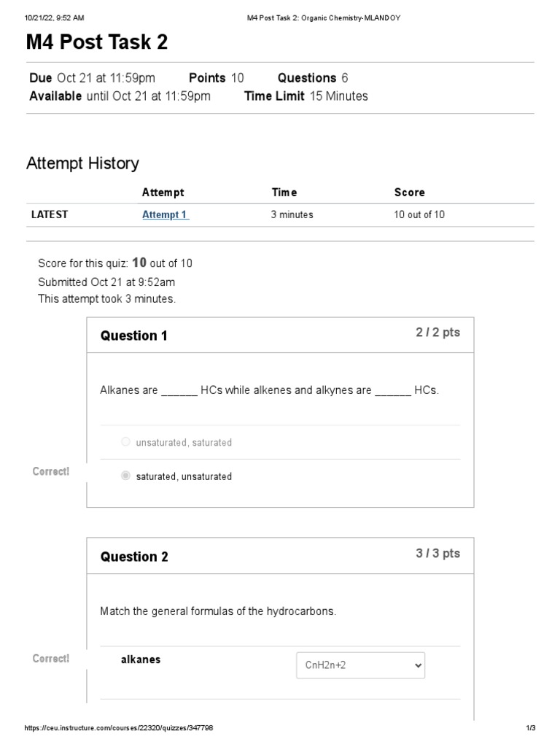Viewport: 560px width, 747px height.
Task: Click the LATEST row label
Action: [x=50, y=214]
